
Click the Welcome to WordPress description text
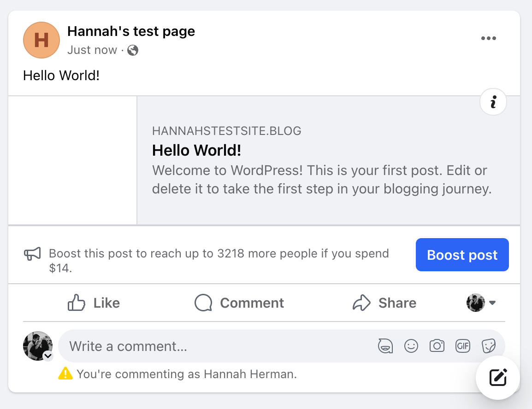[x=322, y=180]
